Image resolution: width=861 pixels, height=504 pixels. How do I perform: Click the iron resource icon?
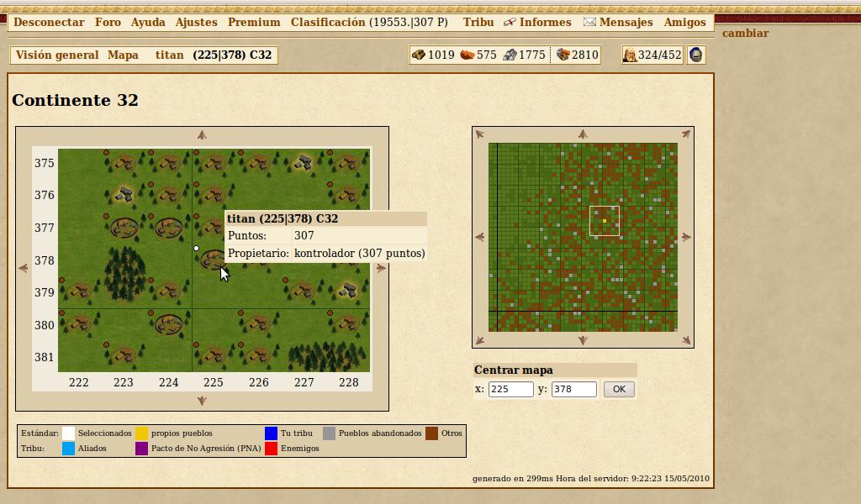point(510,55)
